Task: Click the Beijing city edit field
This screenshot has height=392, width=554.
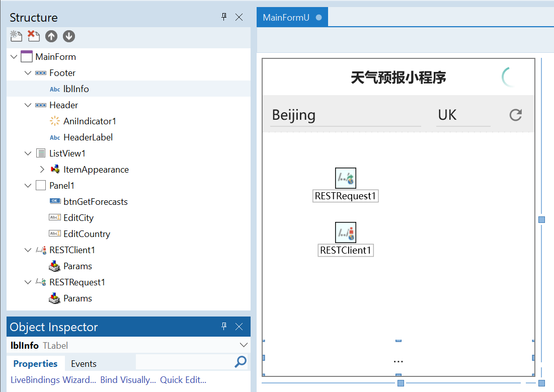Action: [345, 115]
